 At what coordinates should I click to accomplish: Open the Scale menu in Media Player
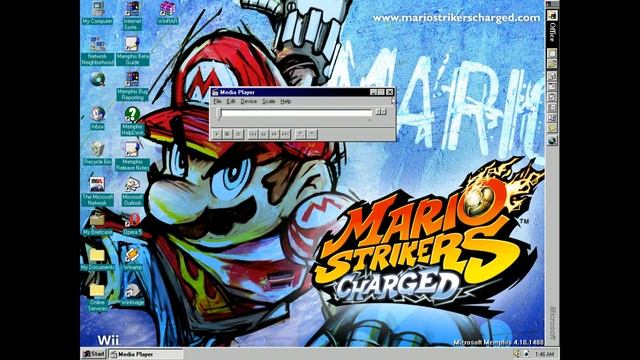[269, 101]
